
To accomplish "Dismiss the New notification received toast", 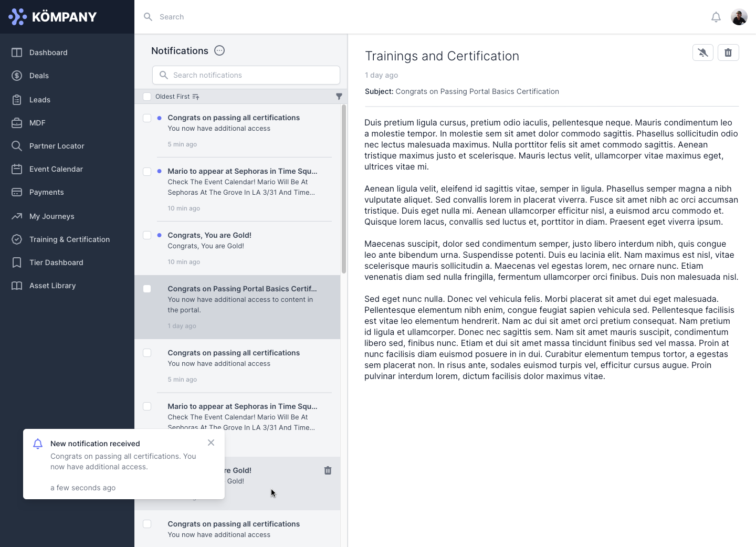I will [211, 443].
